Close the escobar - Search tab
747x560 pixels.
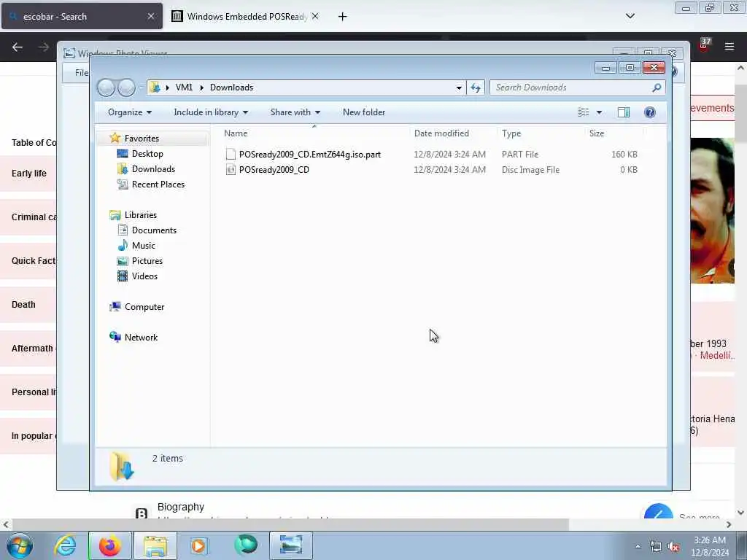coord(150,16)
